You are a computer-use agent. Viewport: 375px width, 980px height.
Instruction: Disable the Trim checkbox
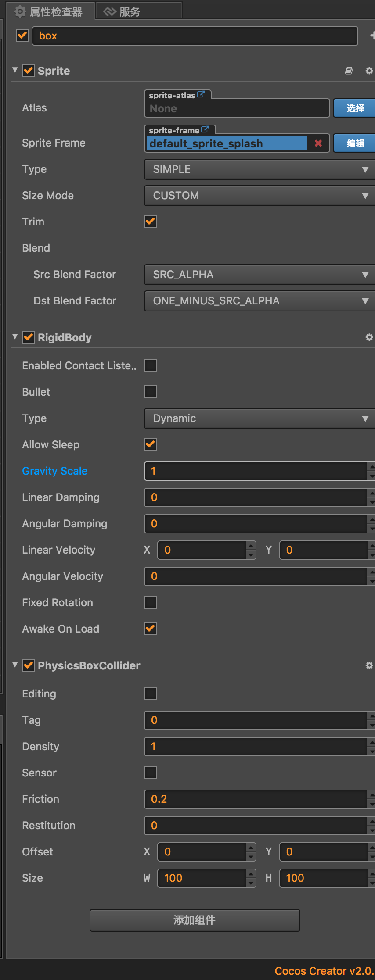pyautogui.click(x=151, y=222)
